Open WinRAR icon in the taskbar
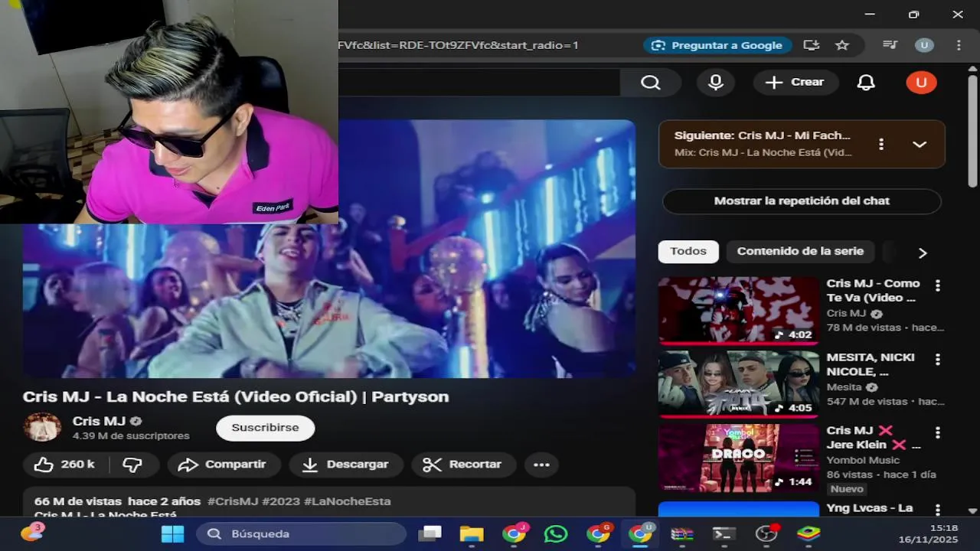Screen dimensions: 980x551 point(681,533)
